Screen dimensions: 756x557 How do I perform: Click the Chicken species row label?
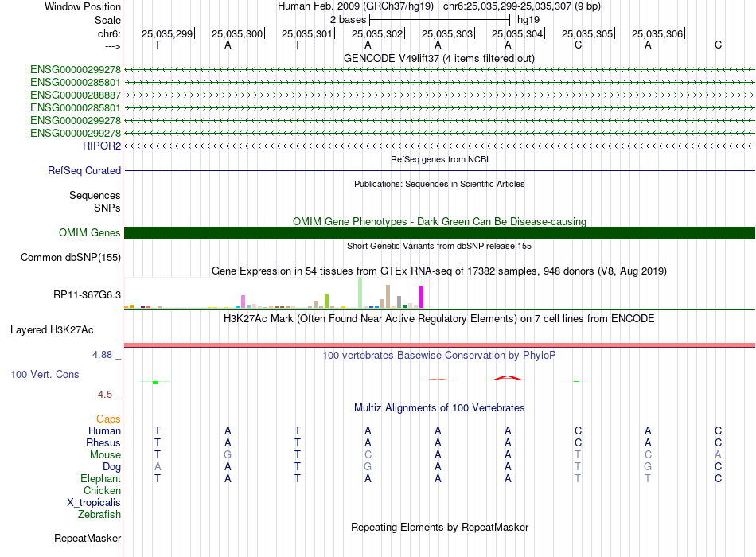(x=102, y=491)
